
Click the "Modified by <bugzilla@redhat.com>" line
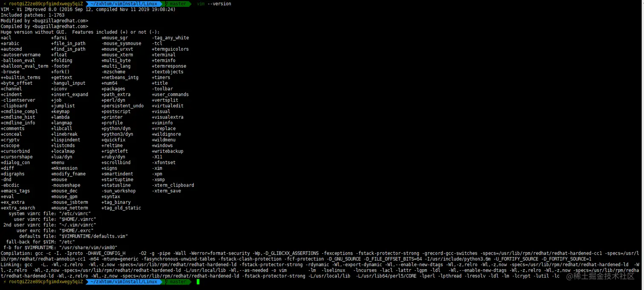coord(45,20)
